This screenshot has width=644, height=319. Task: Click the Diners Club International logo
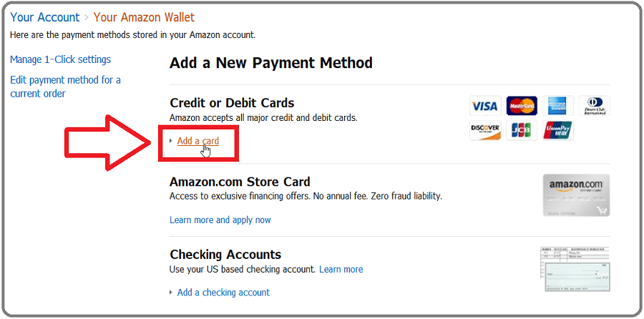(594, 107)
